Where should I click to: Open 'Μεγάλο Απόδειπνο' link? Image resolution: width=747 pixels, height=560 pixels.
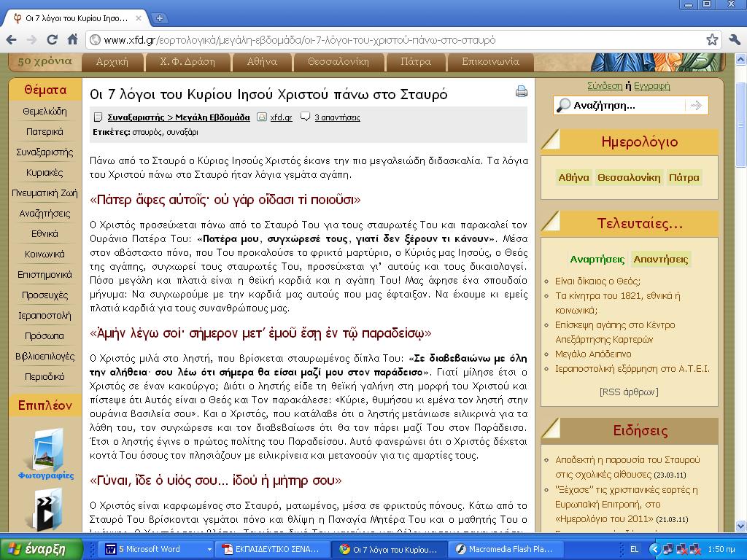(593, 354)
